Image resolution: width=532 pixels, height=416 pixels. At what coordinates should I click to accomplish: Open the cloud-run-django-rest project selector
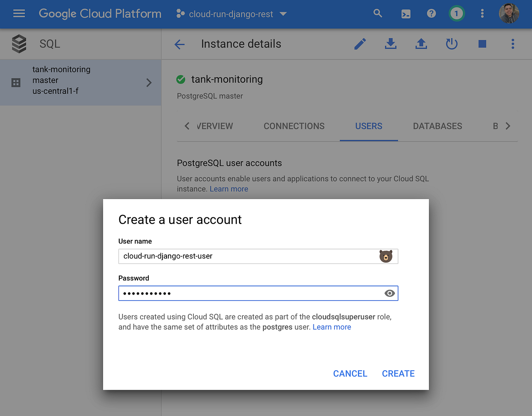231,14
